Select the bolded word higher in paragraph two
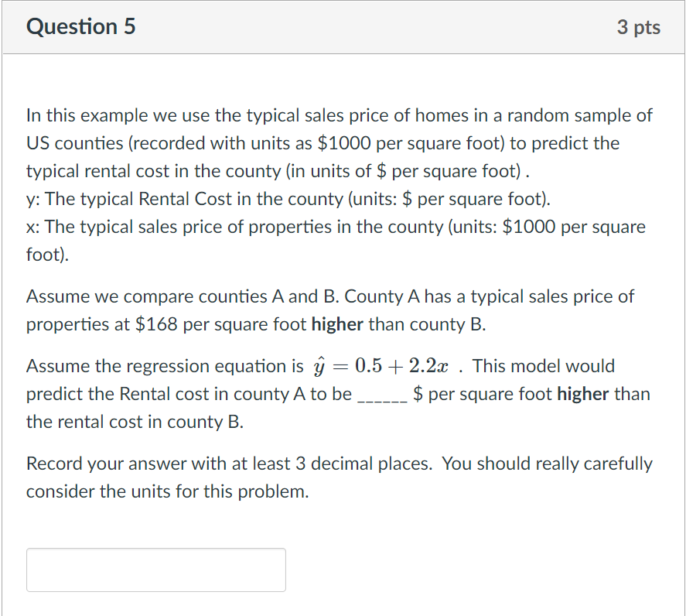 pos(339,324)
